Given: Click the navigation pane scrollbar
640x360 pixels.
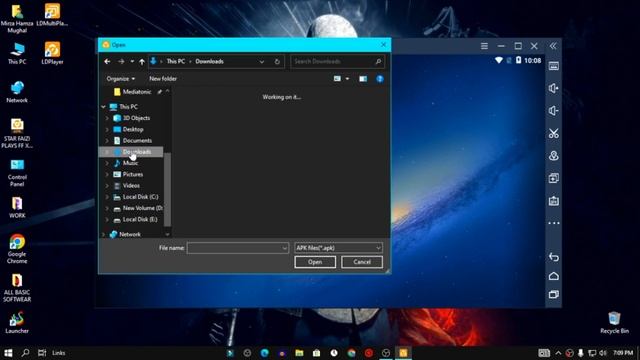Looking at the screenshot, I should coord(167,189).
